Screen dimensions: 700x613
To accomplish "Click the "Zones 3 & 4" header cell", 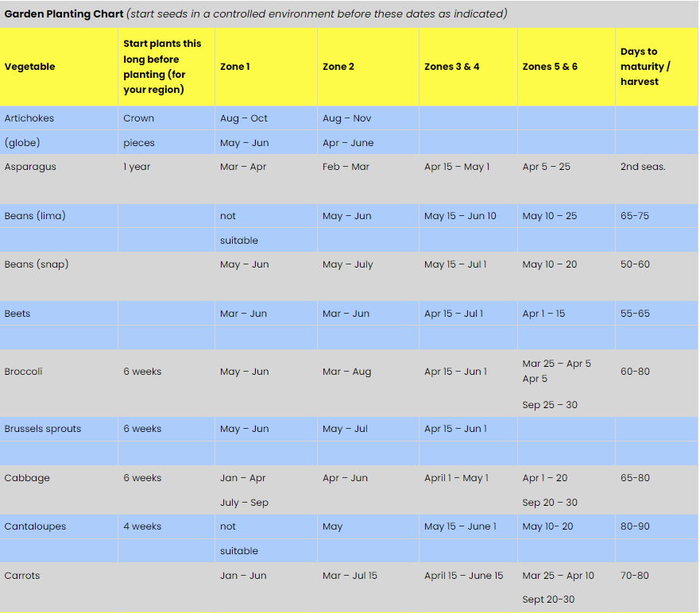I will click(452, 67).
